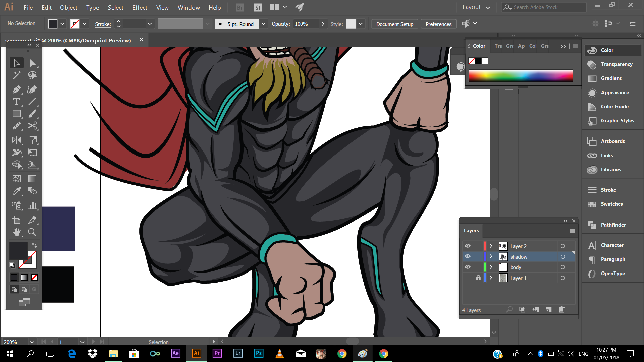
Task: Select the Eyedropper tool
Action: tap(16, 191)
